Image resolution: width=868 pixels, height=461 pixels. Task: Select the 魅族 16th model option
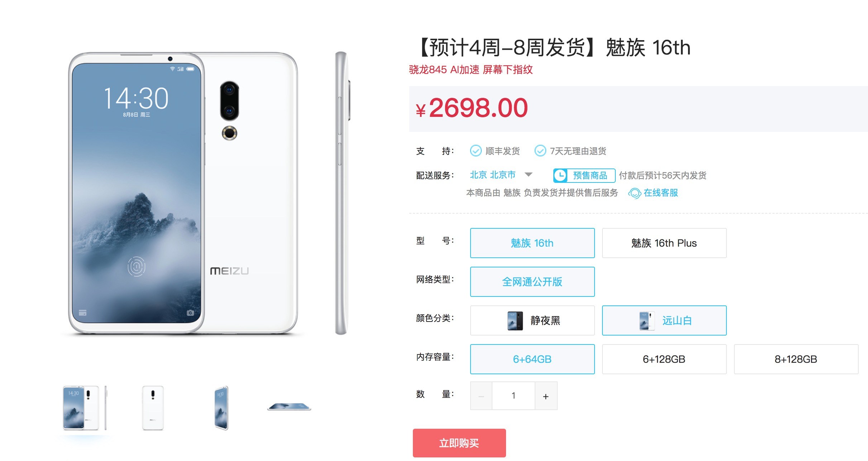tap(532, 243)
